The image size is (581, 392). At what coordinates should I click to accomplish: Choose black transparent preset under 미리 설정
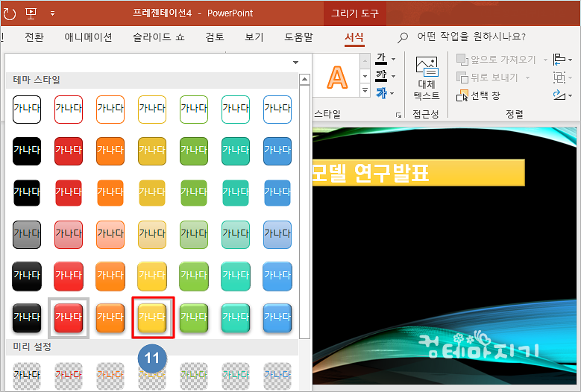pos(27,376)
